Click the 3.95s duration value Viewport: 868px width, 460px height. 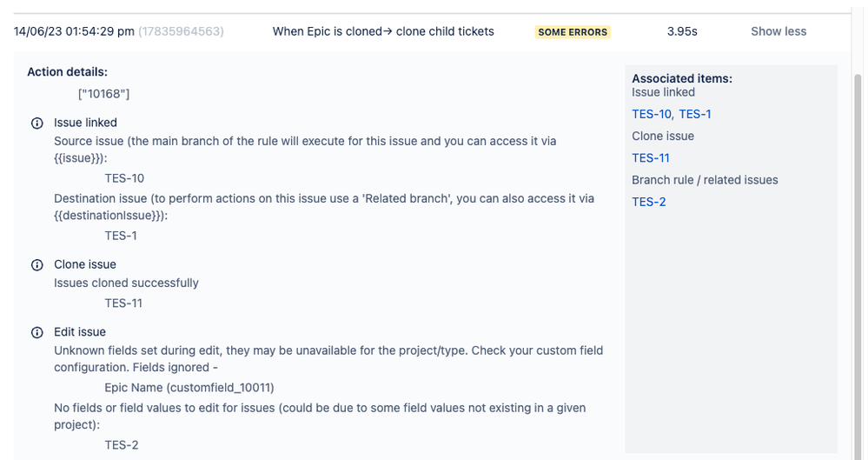(682, 31)
